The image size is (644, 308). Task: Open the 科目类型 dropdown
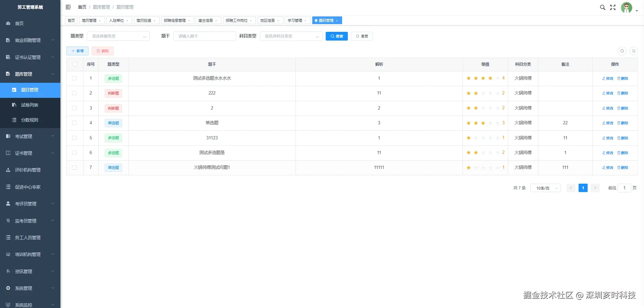(291, 36)
